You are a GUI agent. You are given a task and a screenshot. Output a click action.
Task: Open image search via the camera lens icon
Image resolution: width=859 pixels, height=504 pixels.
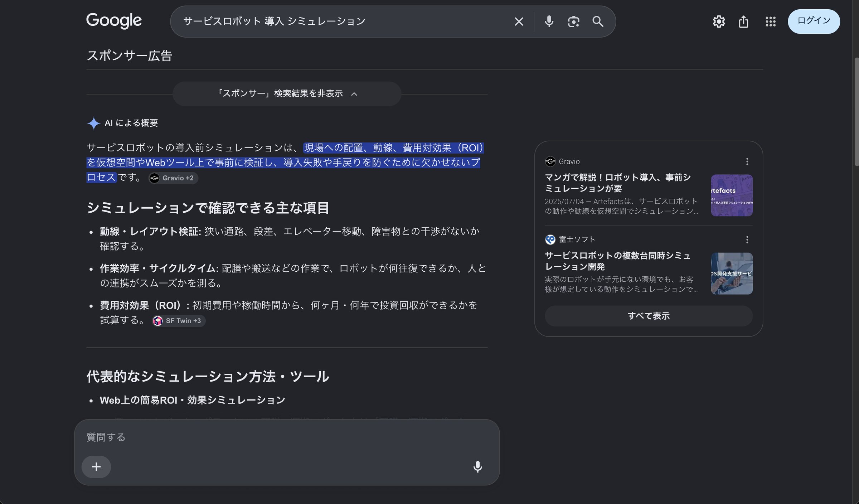pyautogui.click(x=573, y=21)
